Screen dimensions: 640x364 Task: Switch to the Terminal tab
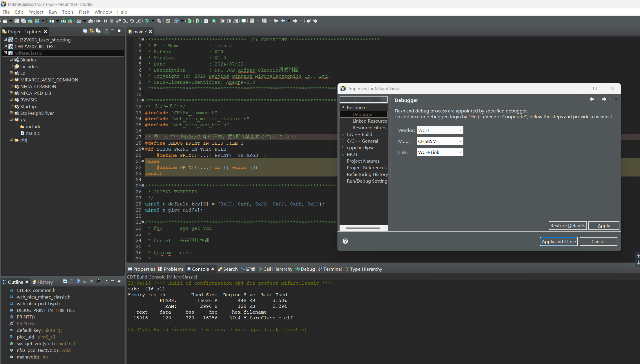pos(330,269)
